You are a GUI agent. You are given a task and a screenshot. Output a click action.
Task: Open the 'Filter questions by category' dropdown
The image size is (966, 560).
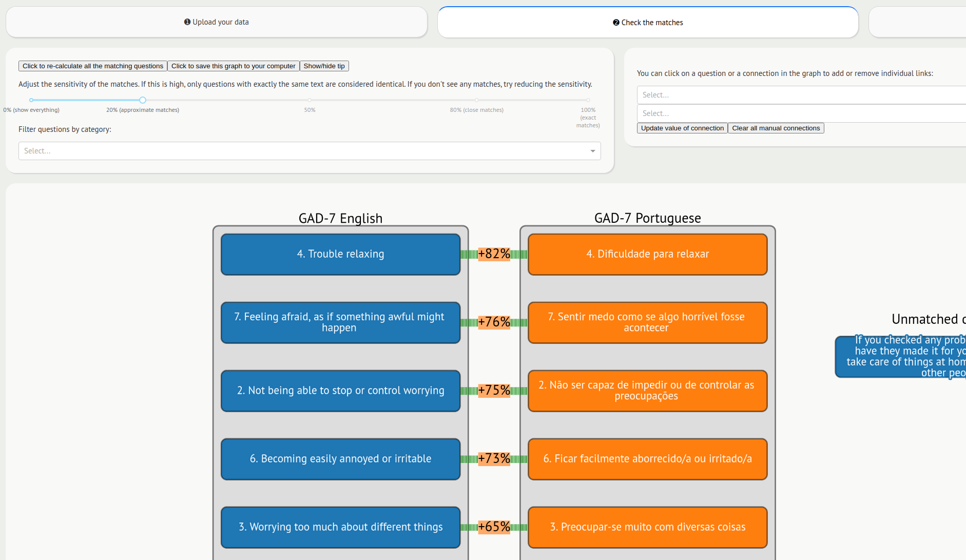(x=310, y=151)
